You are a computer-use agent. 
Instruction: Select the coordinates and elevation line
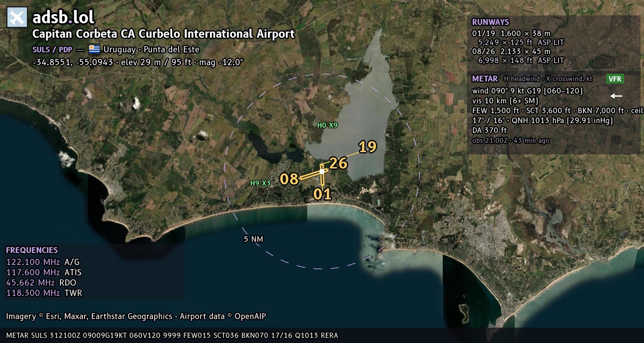[x=138, y=62]
